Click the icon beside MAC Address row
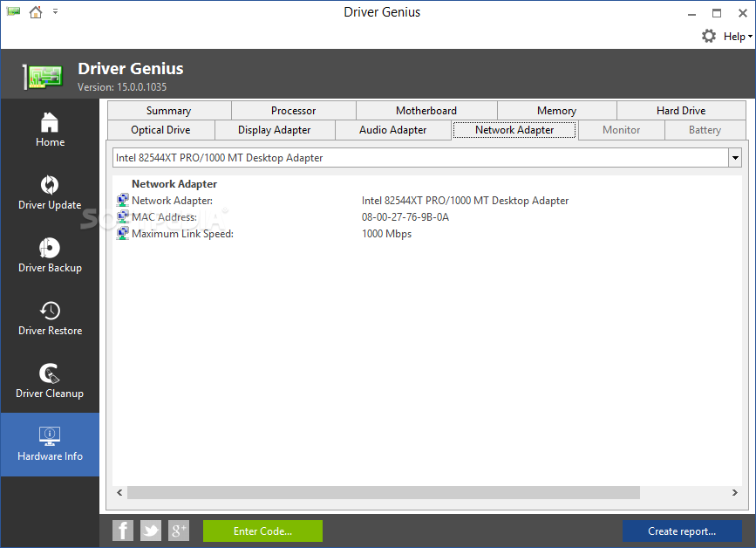 click(122, 216)
